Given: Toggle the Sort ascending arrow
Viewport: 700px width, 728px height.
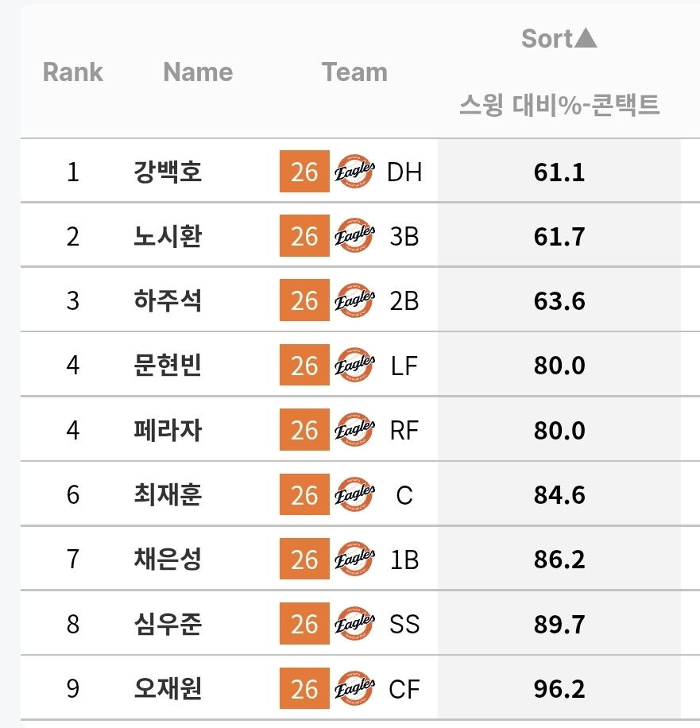Looking at the screenshot, I should [586, 38].
